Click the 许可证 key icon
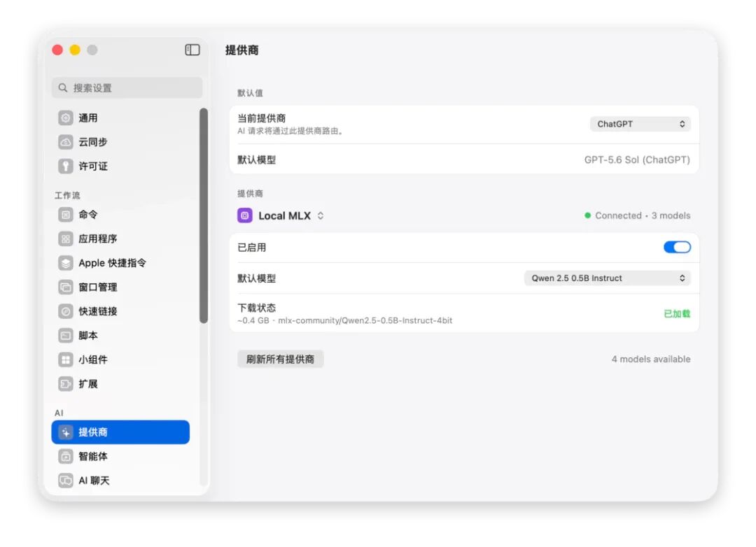 click(66, 166)
